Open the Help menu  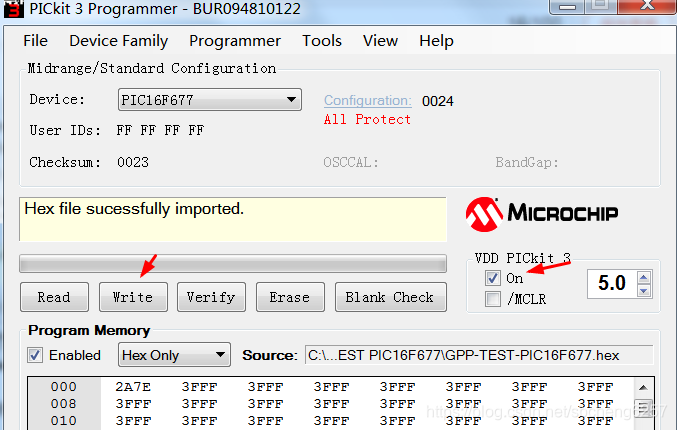pos(436,41)
